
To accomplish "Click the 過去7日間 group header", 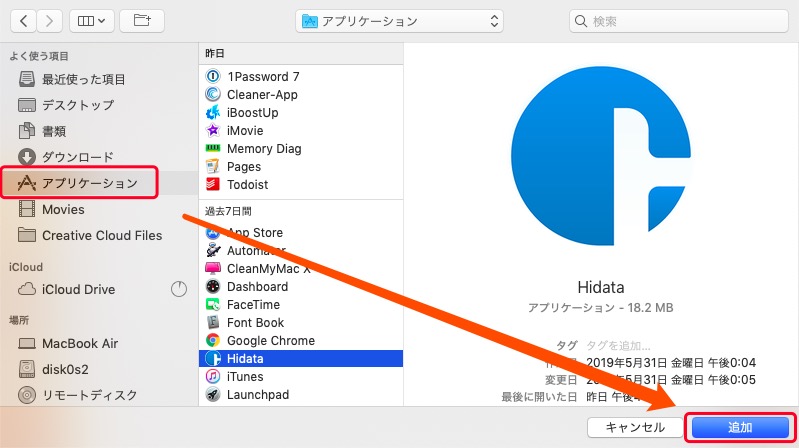I will point(228,211).
